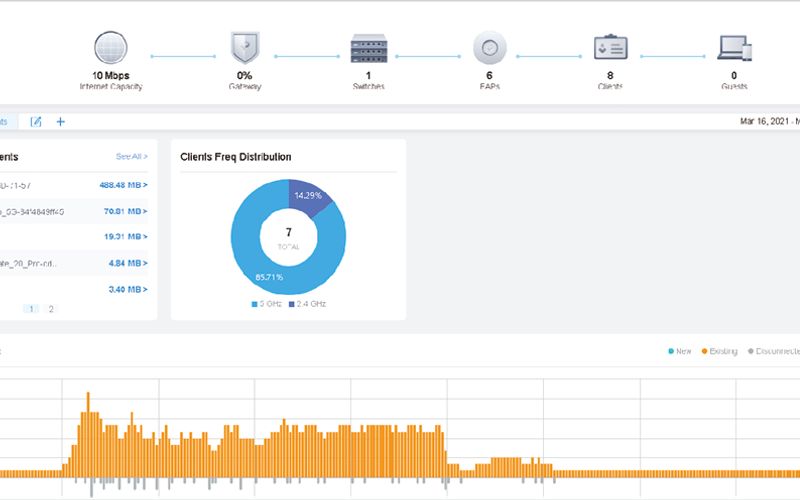The width and height of the screenshot is (800, 500).
Task: Open the Gateway shield icon
Action: 245,47
